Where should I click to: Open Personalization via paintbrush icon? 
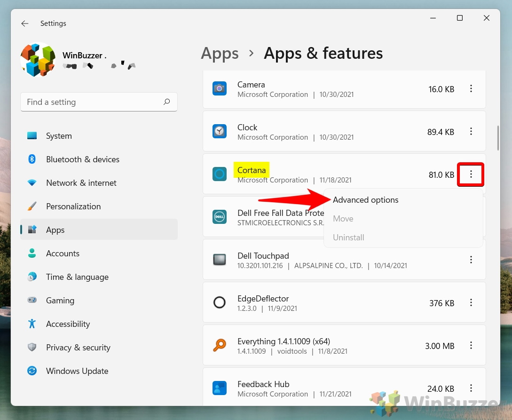tap(32, 206)
